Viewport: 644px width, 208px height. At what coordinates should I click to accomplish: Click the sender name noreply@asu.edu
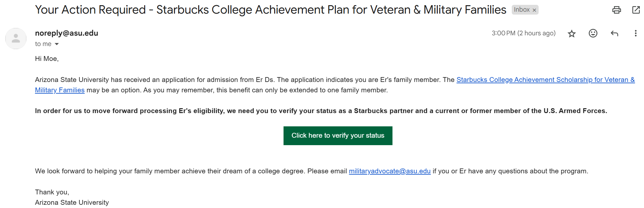pos(67,33)
